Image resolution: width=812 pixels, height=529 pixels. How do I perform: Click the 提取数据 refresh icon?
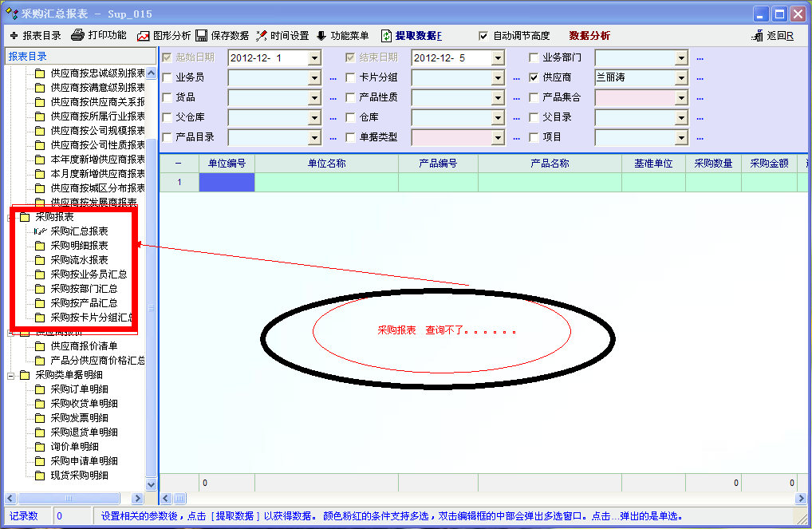[386, 36]
